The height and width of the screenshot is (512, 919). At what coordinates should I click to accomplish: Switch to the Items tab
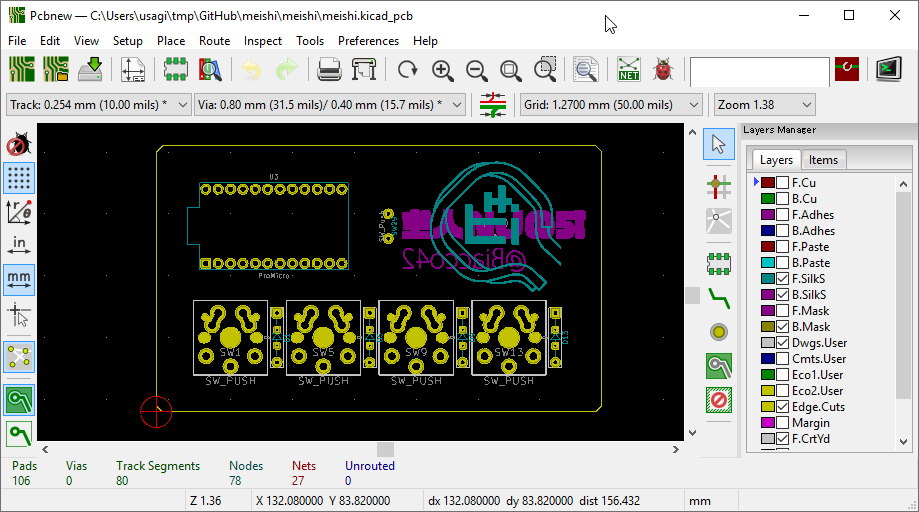[823, 160]
